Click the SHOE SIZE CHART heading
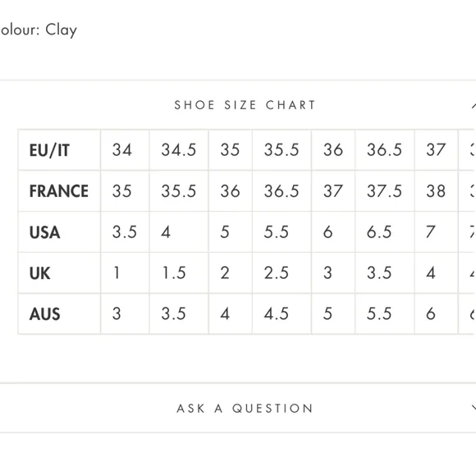The width and height of the screenshot is (476, 476). point(245,105)
